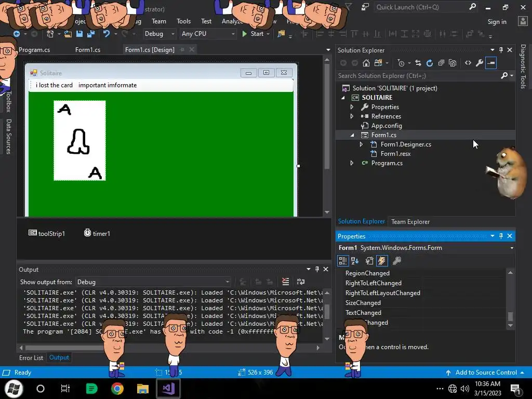532x399 pixels.
Task: Expand the References tree node
Action: pyautogui.click(x=352, y=116)
